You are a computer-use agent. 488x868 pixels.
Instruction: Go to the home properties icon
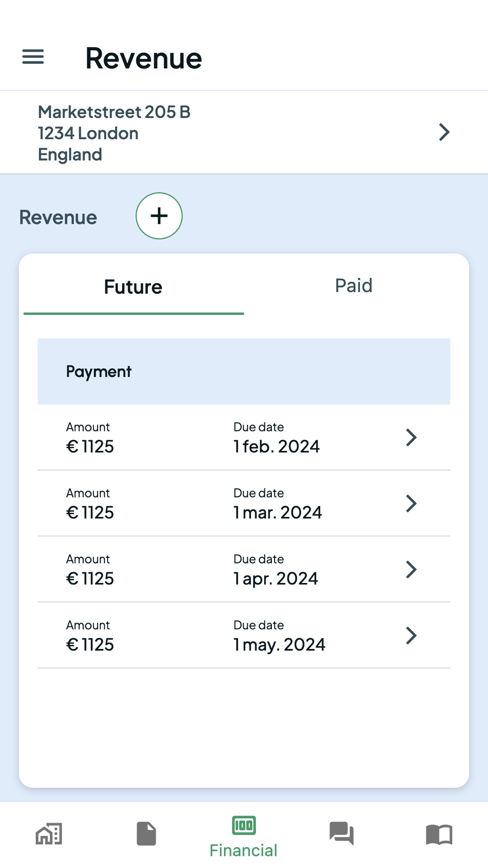pos(49,833)
